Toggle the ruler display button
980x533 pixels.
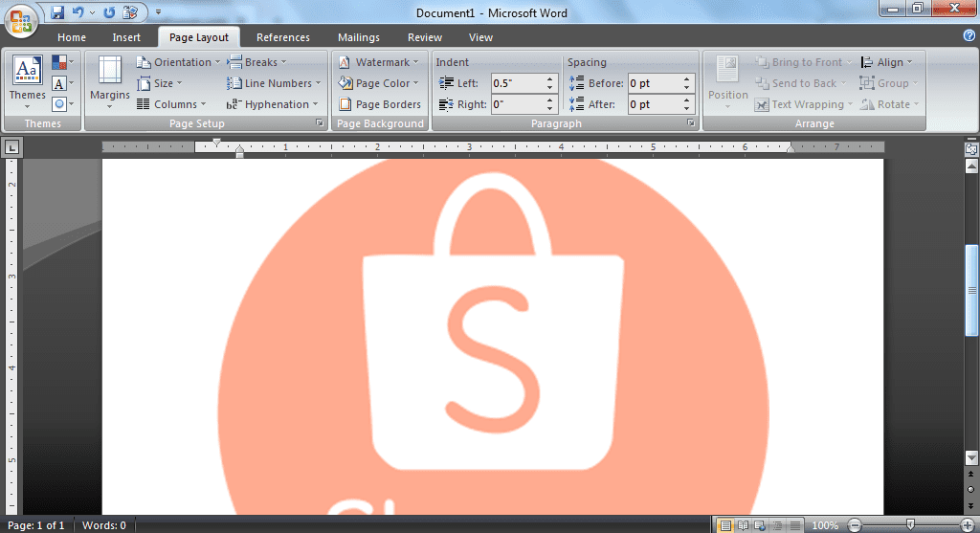pyautogui.click(x=971, y=148)
